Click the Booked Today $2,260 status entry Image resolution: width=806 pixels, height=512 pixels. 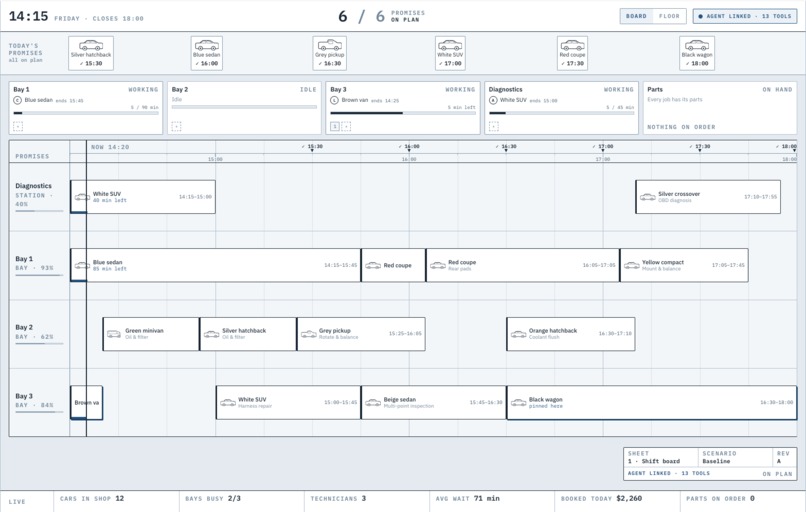coord(617,499)
